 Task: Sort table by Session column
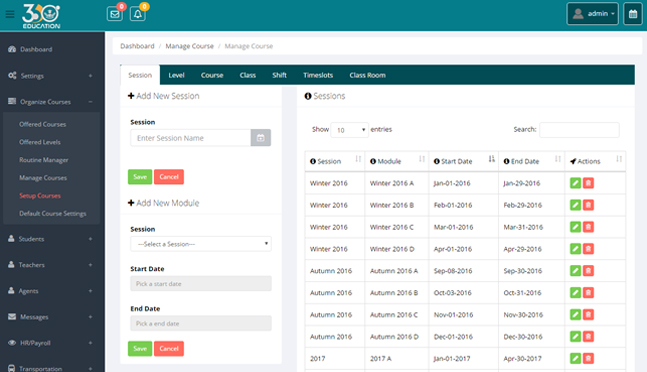click(335, 161)
